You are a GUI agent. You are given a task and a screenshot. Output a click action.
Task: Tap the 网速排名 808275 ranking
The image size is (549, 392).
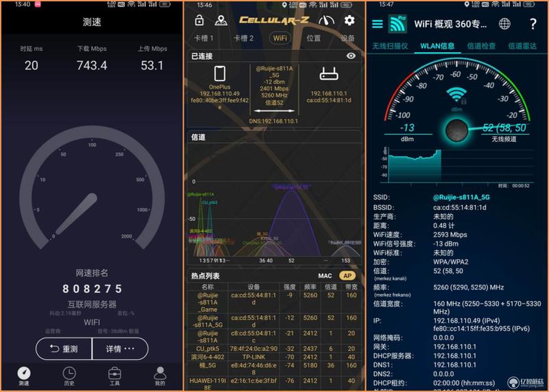click(x=92, y=288)
